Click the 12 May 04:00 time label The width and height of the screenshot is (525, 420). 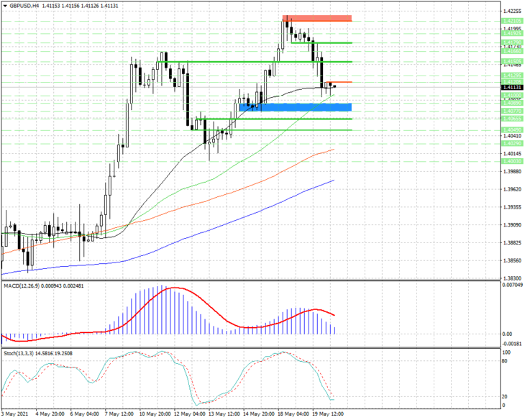pos(191,414)
